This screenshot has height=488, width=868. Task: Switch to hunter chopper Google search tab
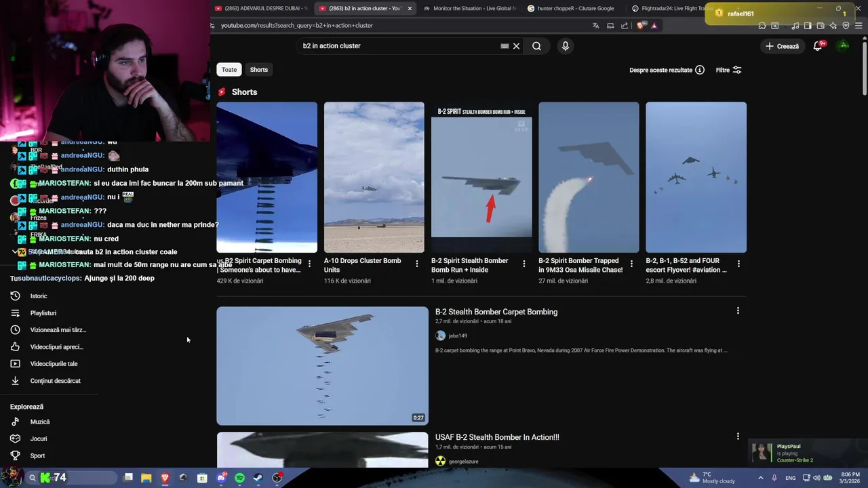coord(573,8)
